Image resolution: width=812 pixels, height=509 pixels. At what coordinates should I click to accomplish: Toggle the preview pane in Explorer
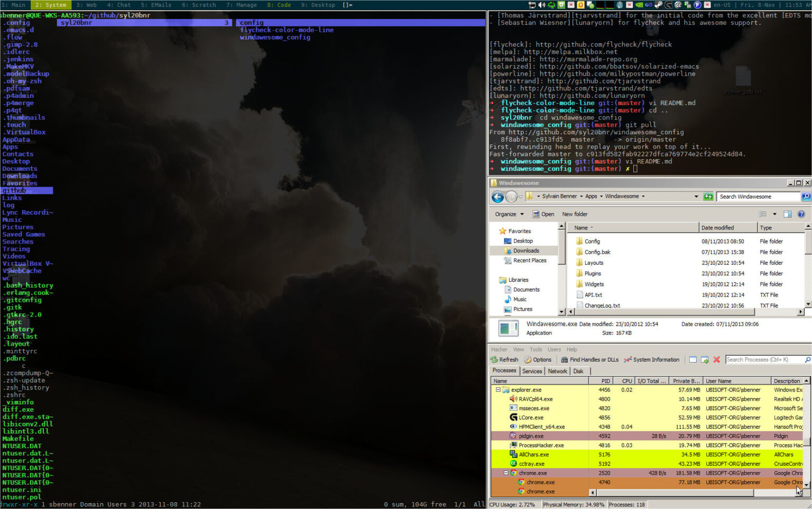[x=787, y=214]
